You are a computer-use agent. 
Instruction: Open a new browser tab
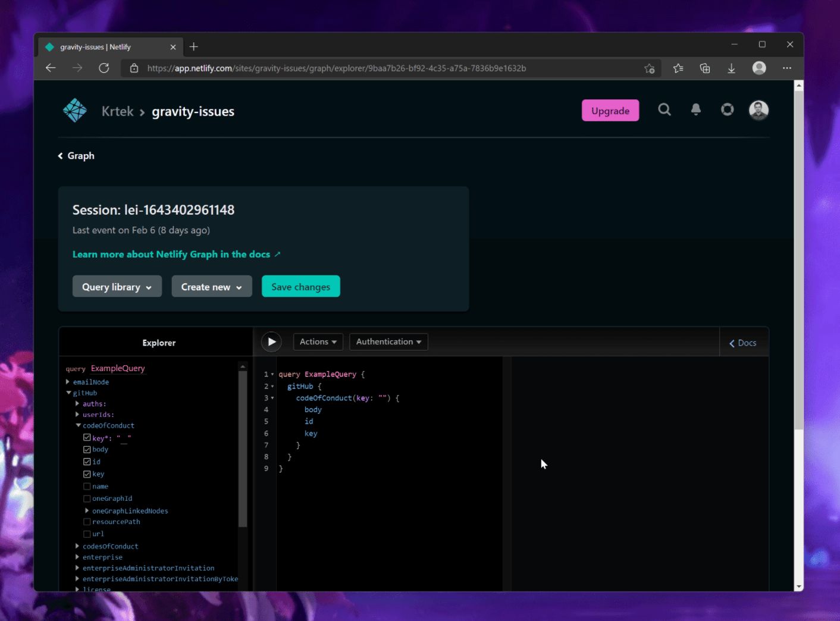pyautogui.click(x=193, y=46)
